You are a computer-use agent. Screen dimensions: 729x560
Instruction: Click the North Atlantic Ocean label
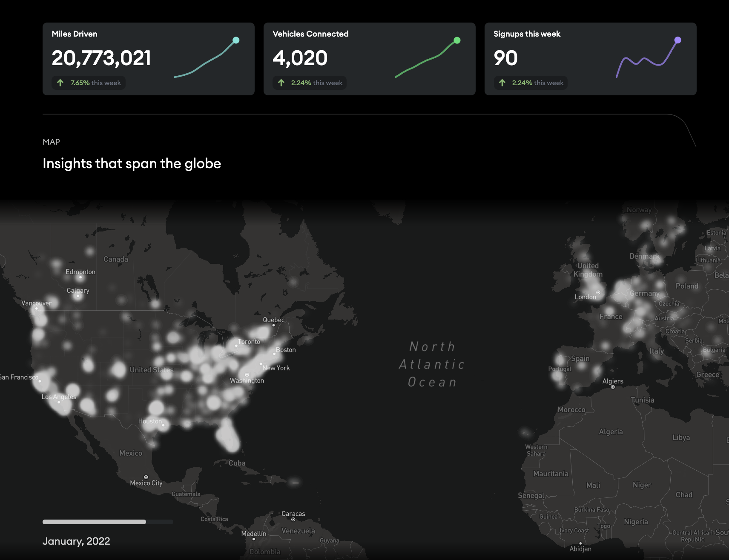coord(432,364)
